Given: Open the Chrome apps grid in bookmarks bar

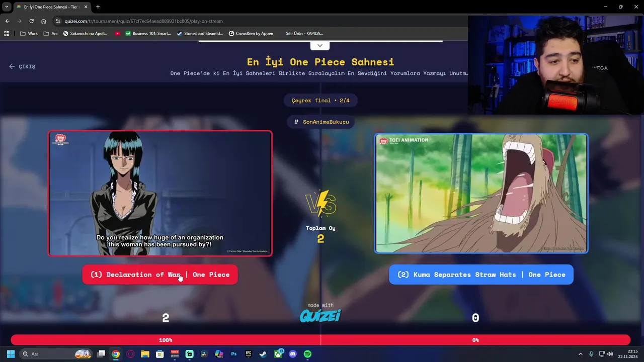Looking at the screenshot, I should tap(7, 33).
